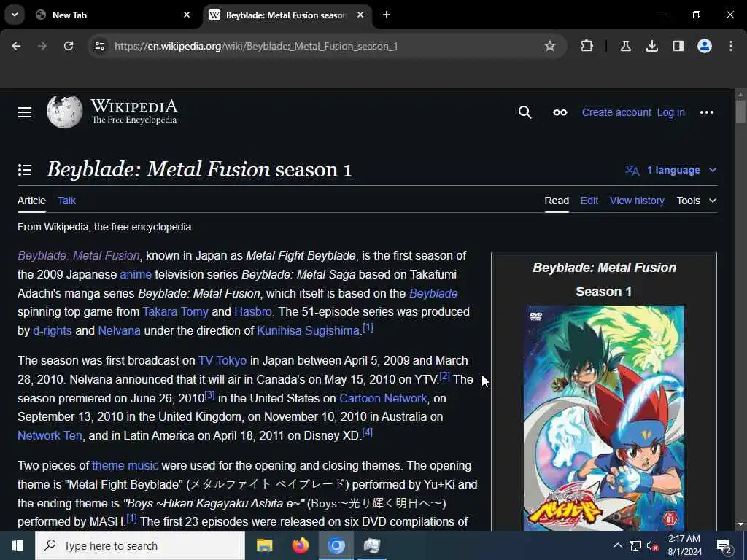Open Chrome downloads icon
This screenshot has height=560, width=747.
pyautogui.click(x=651, y=46)
